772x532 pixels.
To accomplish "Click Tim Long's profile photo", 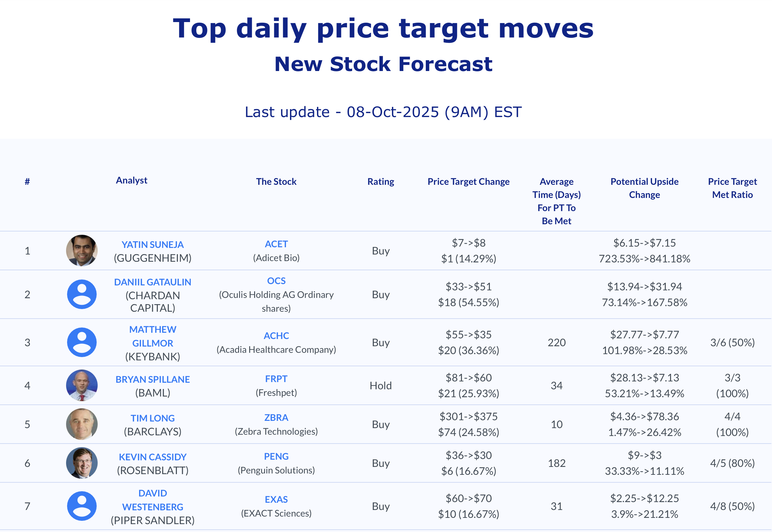I will coord(82,424).
